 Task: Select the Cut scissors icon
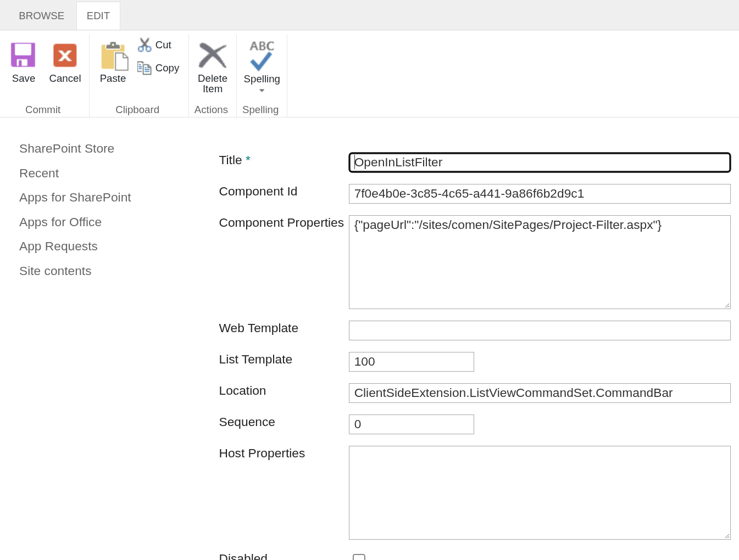click(x=145, y=45)
